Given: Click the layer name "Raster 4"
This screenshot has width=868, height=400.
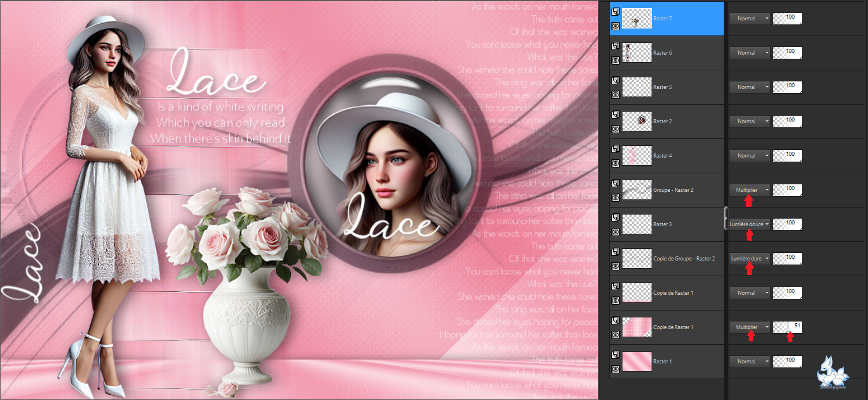Looking at the screenshot, I should pos(663,156).
